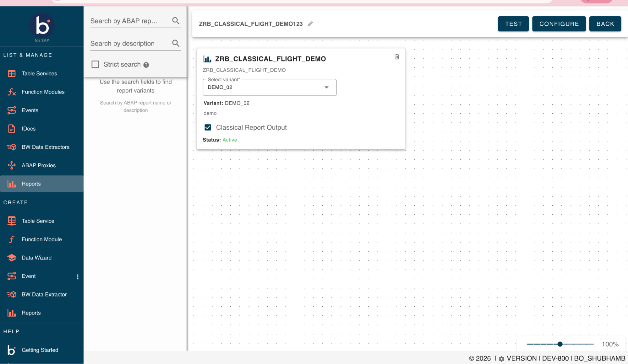Viewport: 628px width, 364px height.
Task: Click the Create Reports bar chart icon
Action: point(12,313)
